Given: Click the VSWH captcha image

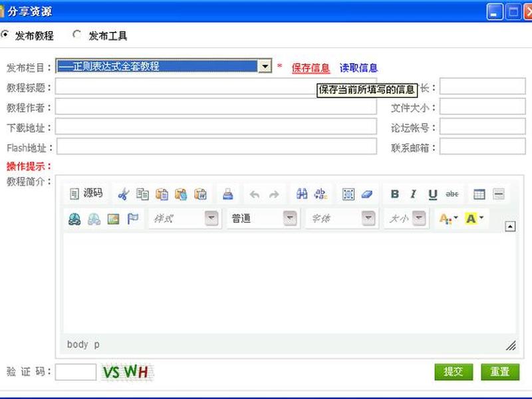Looking at the screenshot, I should tap(128, 372).
